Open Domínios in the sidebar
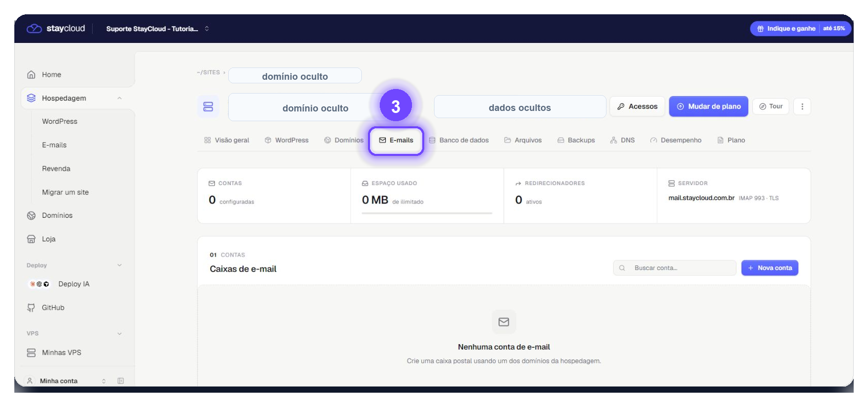 pos(57,216)
